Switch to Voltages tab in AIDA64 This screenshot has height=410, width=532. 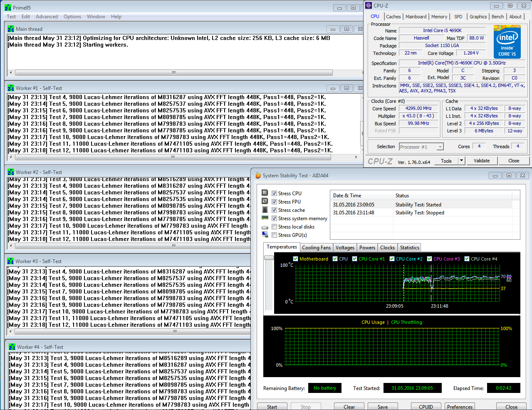pyautogui.click(x=345, y=248)
